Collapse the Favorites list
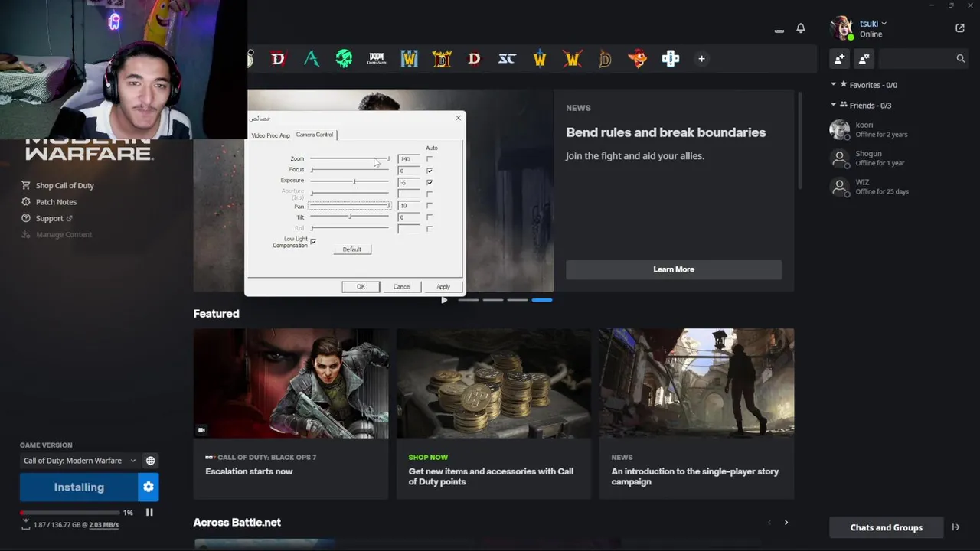 (x=834, y=85)
